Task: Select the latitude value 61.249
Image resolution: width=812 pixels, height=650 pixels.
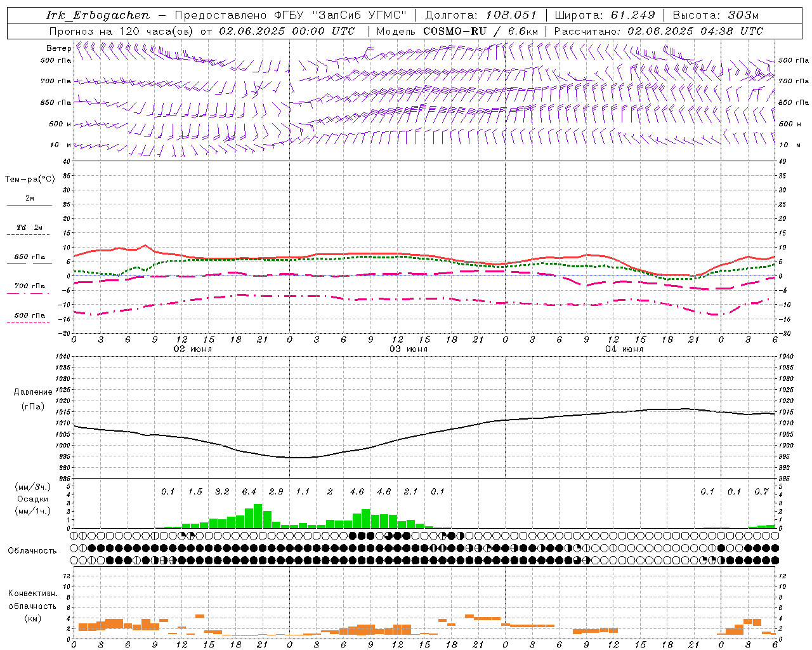Action: [x=632, y=15]
